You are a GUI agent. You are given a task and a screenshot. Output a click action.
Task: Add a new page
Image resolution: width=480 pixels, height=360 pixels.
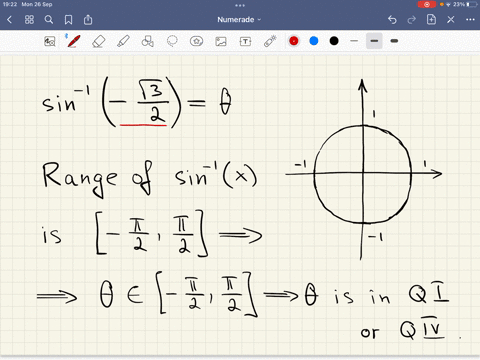(x=431, y=20)
